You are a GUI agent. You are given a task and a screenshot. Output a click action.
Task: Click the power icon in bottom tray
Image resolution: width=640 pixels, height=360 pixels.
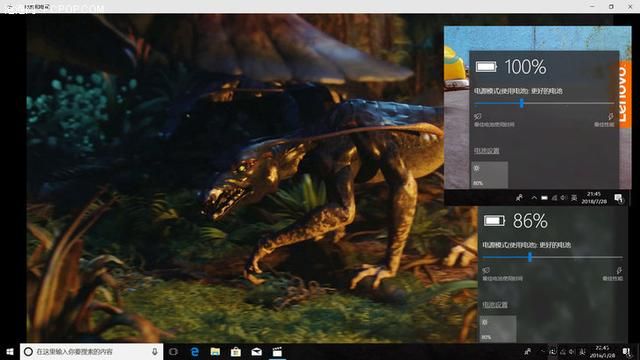553,351
